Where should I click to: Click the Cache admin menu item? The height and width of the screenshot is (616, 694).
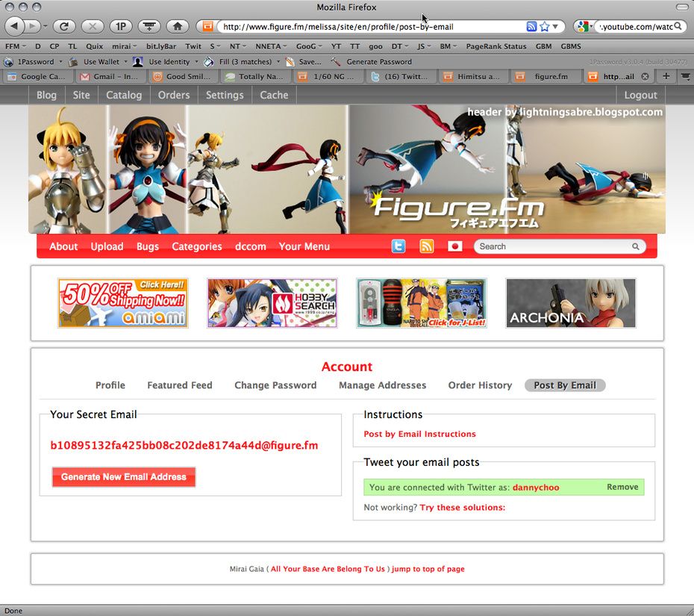pos(274,95)
